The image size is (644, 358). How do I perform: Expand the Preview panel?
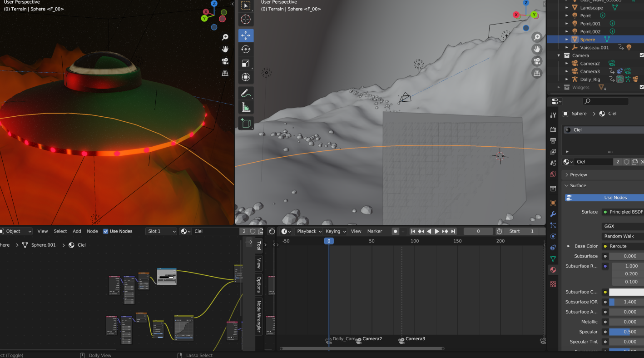[x=579, y=175]
